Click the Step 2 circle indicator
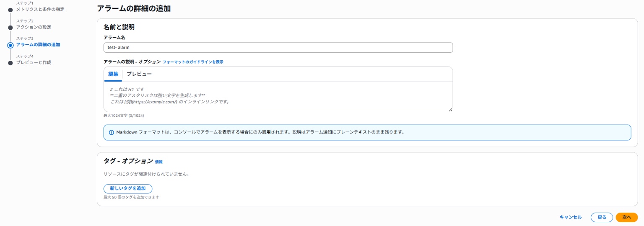 [10, 28]
